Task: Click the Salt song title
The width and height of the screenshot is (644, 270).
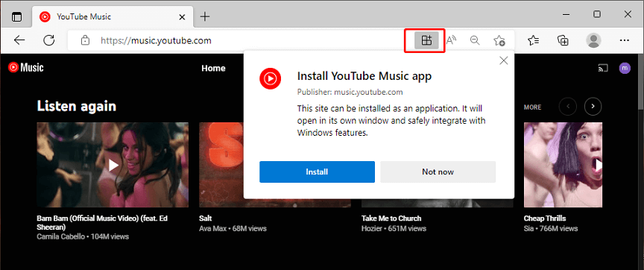Action: pos(206,219)
